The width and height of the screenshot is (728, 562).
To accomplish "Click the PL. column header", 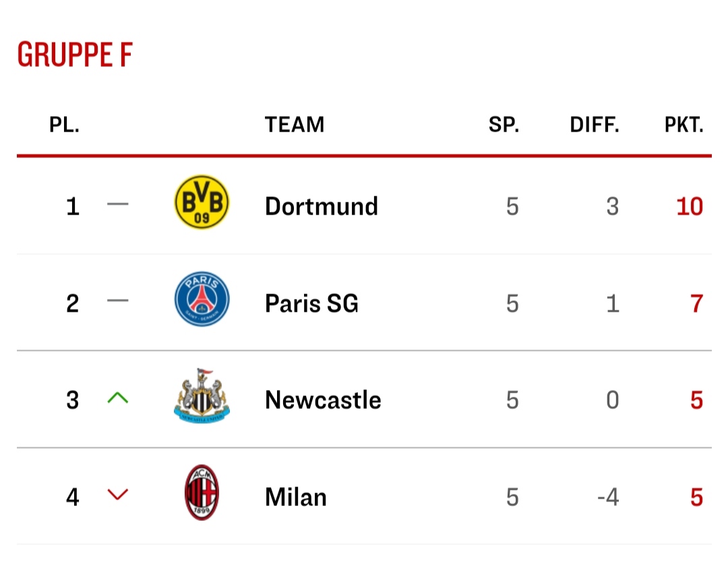I will pyautogui.click(x=65, y=125).
